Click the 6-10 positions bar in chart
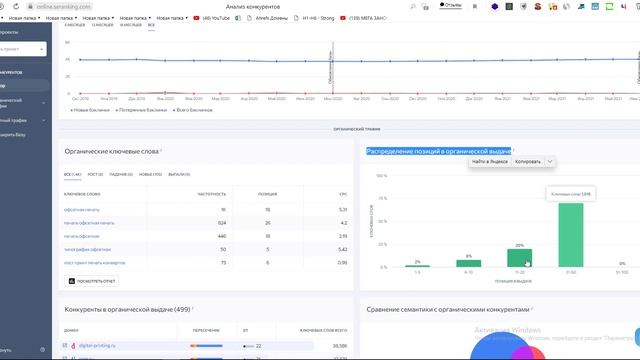 point(469,263)
